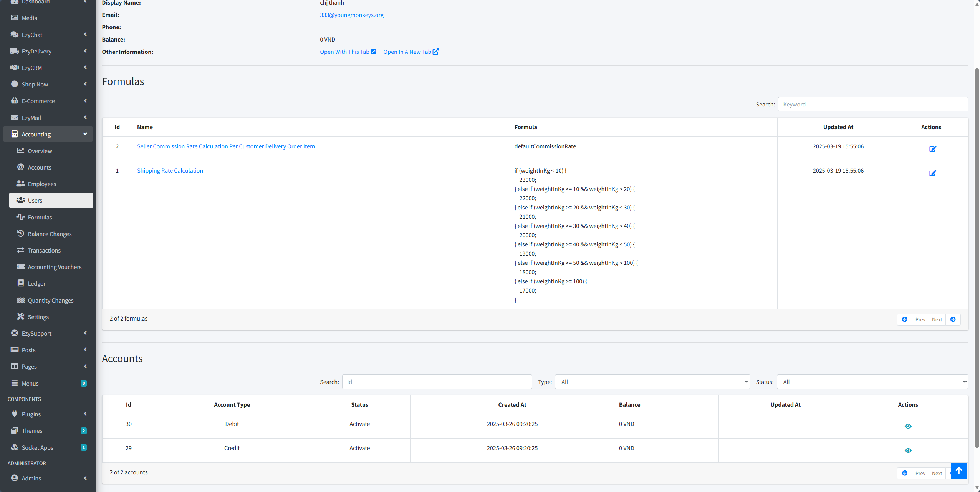
Task: Expand the EzySupport submenu chevron
Action: click(x=85, y=333)
